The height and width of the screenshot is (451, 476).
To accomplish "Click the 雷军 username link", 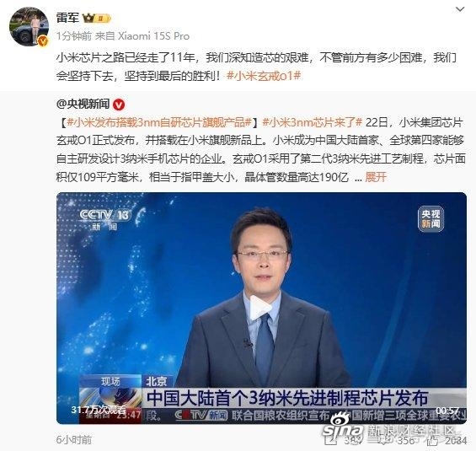I will 67,18.
